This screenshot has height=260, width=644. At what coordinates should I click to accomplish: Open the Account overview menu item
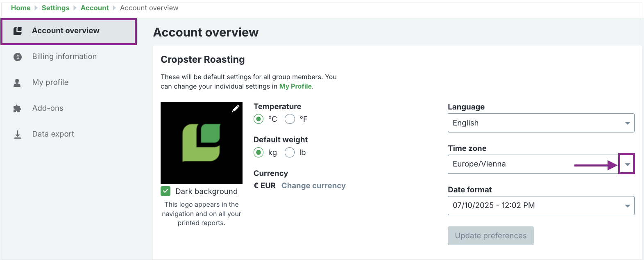coord(68,31)
